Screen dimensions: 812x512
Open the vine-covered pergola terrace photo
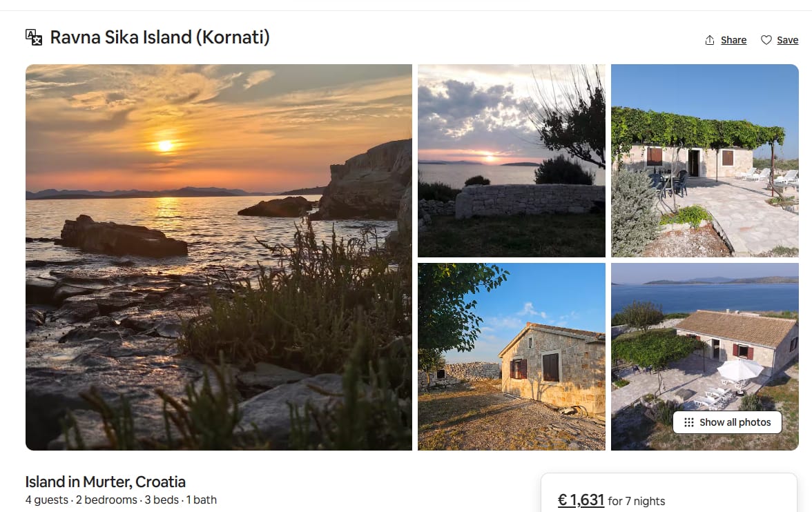(705, 161)
